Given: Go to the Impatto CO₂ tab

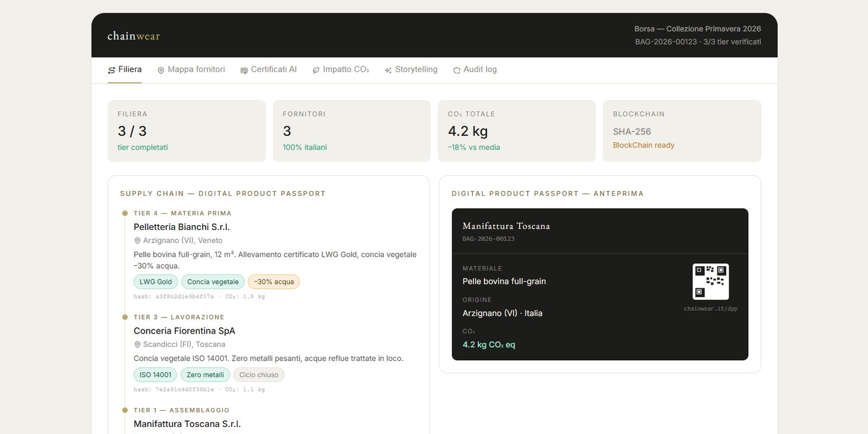Looking at the screenshot, I should (x=341, y=70).
